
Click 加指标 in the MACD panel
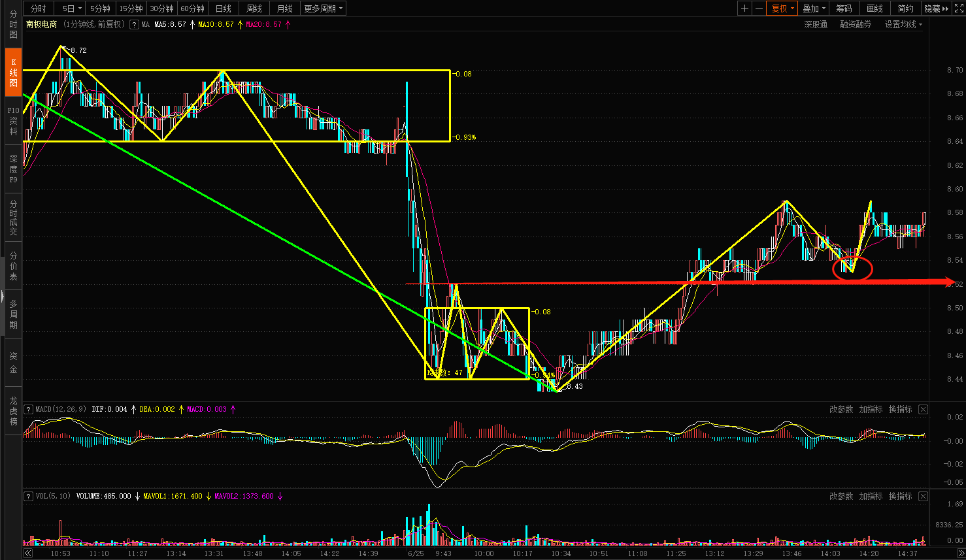tap(871, 409)
